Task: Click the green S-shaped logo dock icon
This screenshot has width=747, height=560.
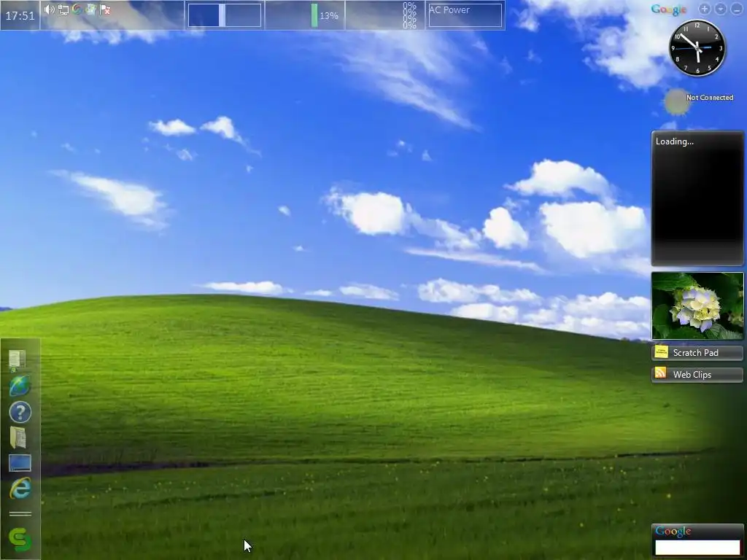Action: 20,540
